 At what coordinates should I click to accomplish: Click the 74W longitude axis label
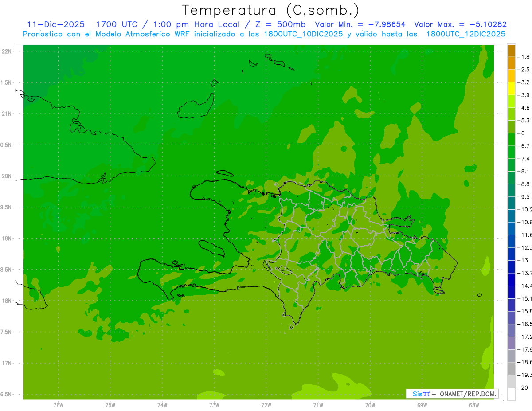(162, 405)
